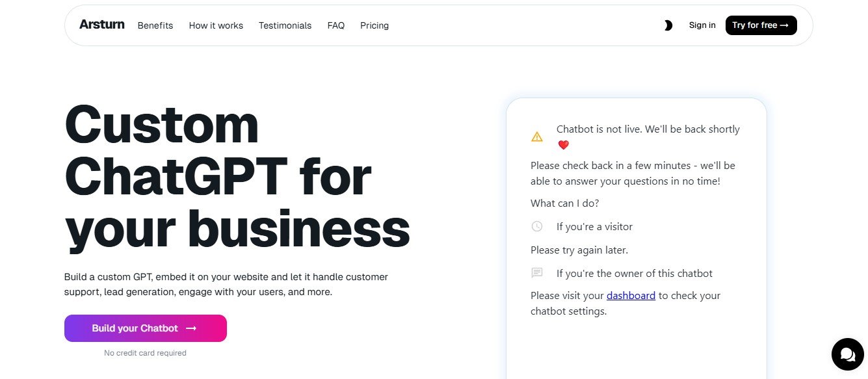Screen dimensions: 868x379
Task: Click the Arsturn logo
Action: [x=101, y=25]
